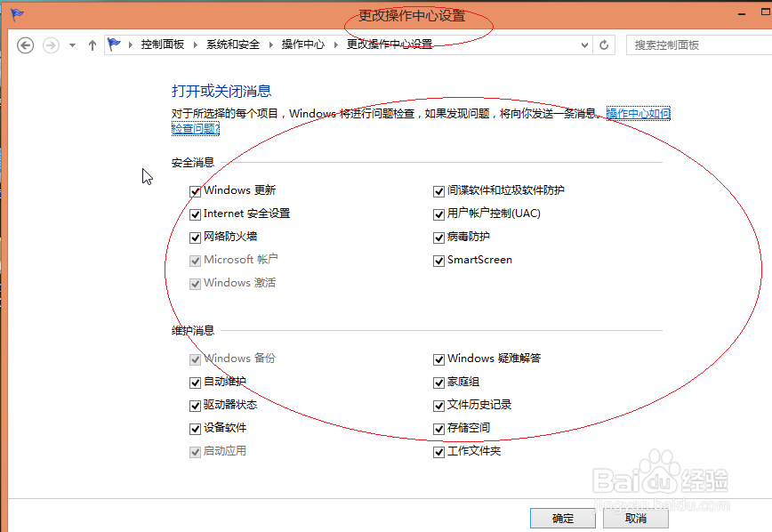Confirm settings with the 确定 button
Image resolution: width=772 pixels, height=532 pixels.
point(563,518)
